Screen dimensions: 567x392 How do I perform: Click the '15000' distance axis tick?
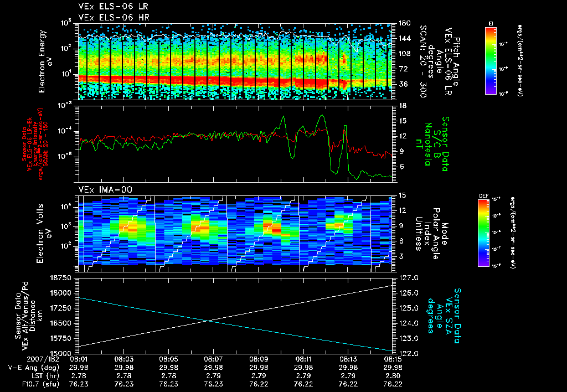(61, 353)
